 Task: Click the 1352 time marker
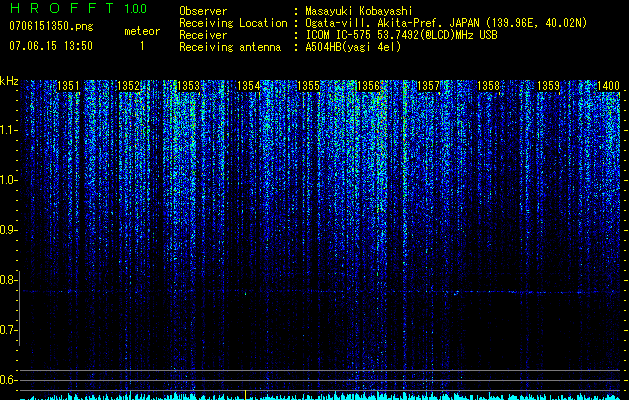click(x=128, y=86)
